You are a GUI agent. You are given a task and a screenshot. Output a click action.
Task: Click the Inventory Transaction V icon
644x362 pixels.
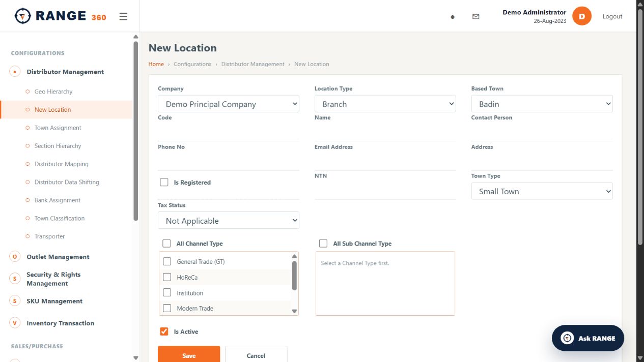[x=15, y=323]
